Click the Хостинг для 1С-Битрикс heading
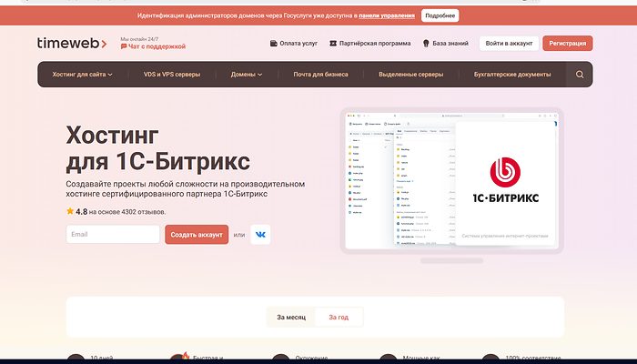 [x=158, y=147]
